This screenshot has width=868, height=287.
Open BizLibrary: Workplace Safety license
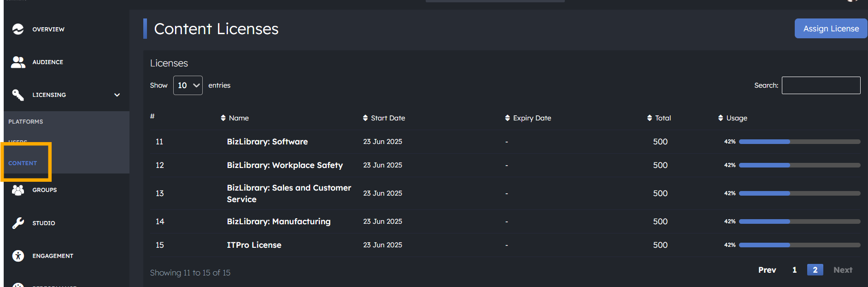[x=285, y=165]
